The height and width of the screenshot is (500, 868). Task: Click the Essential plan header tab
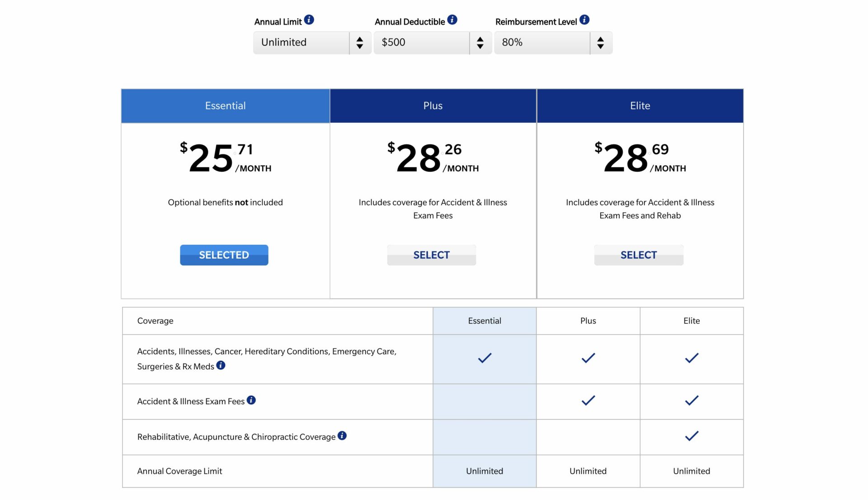click(225, 106)
